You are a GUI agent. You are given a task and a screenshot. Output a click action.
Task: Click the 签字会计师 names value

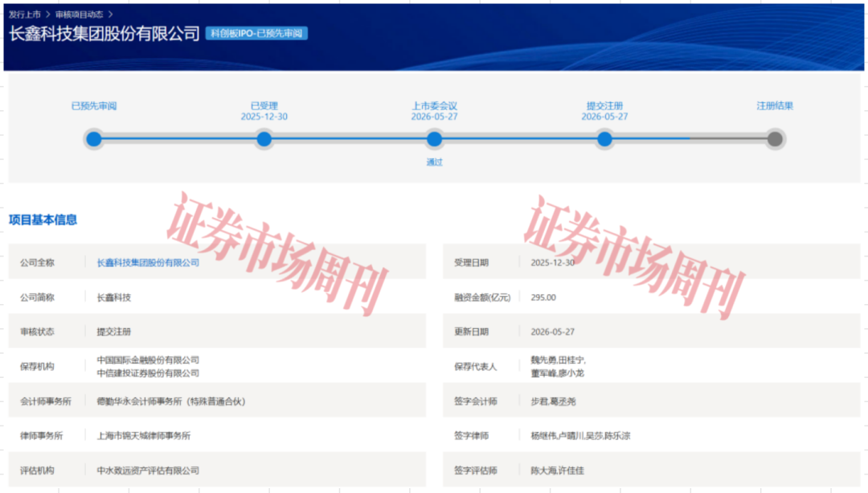coord(553,401)
